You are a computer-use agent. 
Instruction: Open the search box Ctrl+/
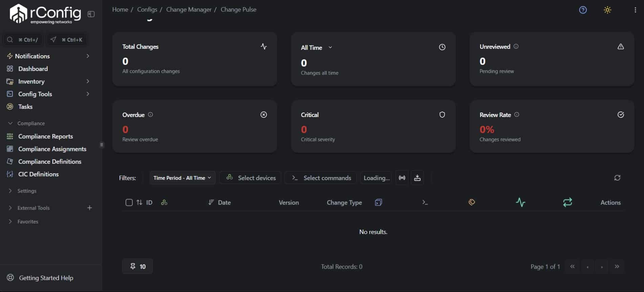point(23,40)
